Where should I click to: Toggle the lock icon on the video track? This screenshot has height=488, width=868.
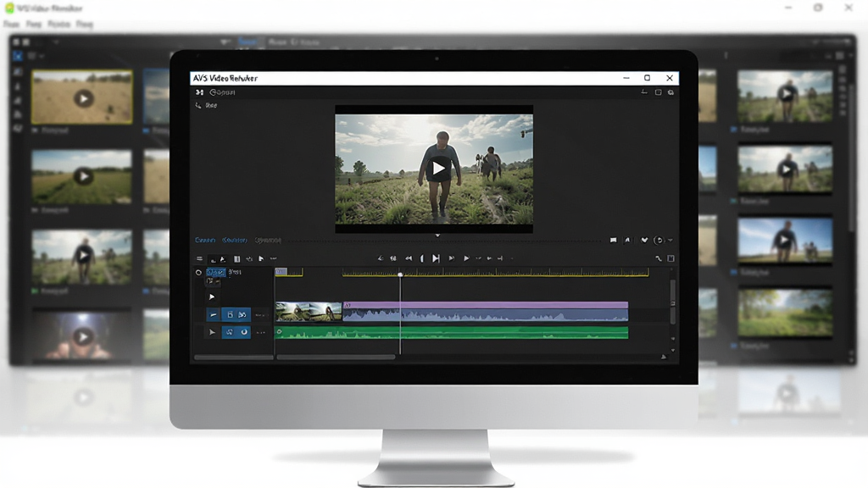click(231, 315)
